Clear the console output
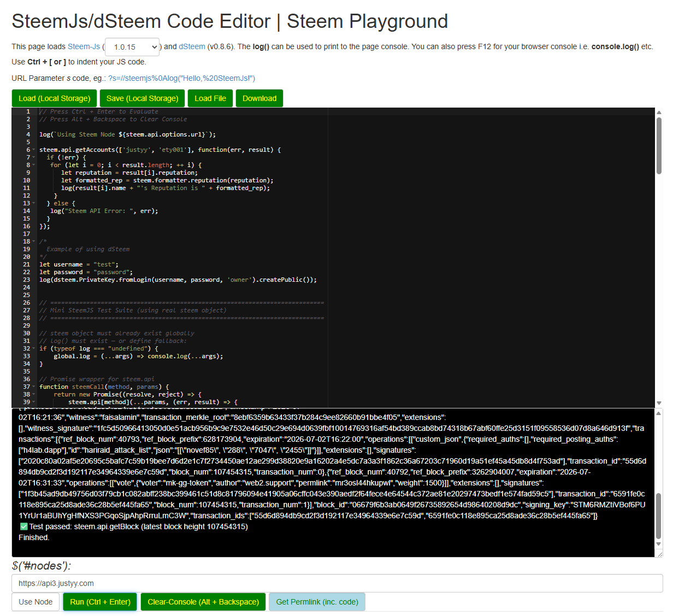 pos(203,602)
